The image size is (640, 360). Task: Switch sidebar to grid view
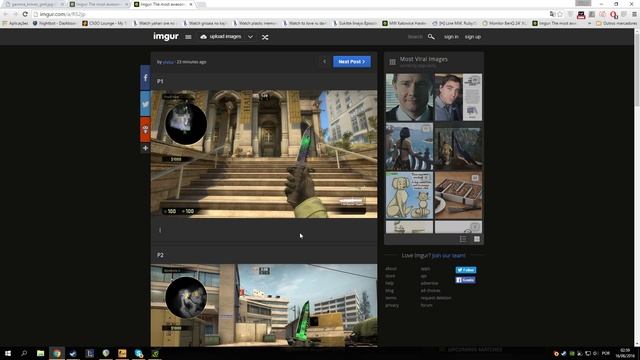tap(477, 239)
